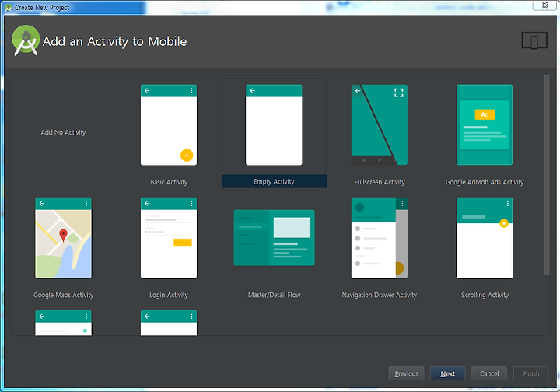Click the Login Activity label
The height and width of the screenshot is (392, 560).
coord(169,295)
